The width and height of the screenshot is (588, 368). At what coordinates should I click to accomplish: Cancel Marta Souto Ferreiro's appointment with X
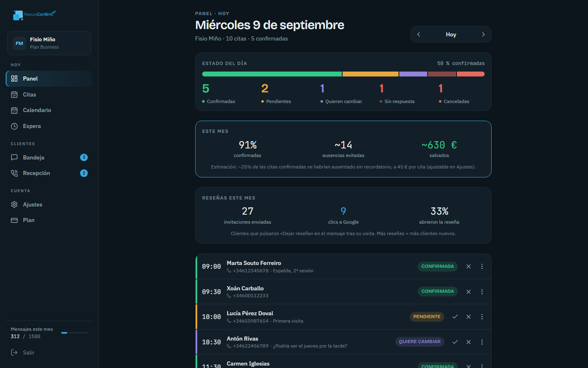[x=468, y=267]
